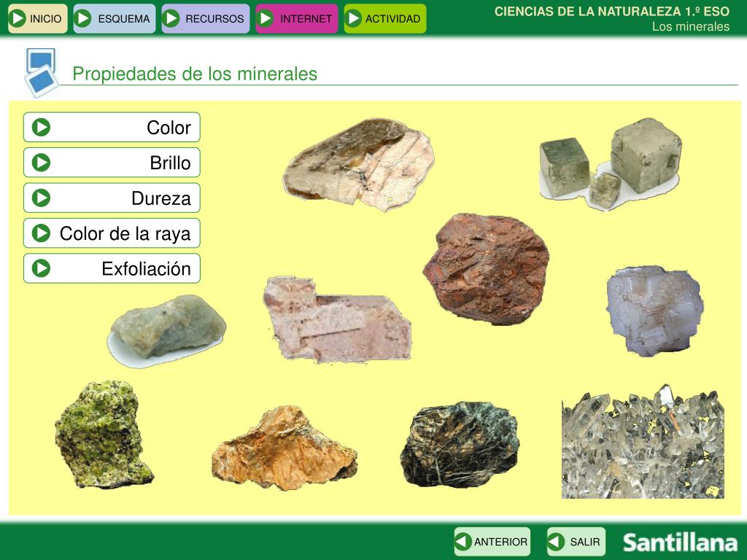
Task: Open the RECURSOS tab
Action: pos(205,18)
